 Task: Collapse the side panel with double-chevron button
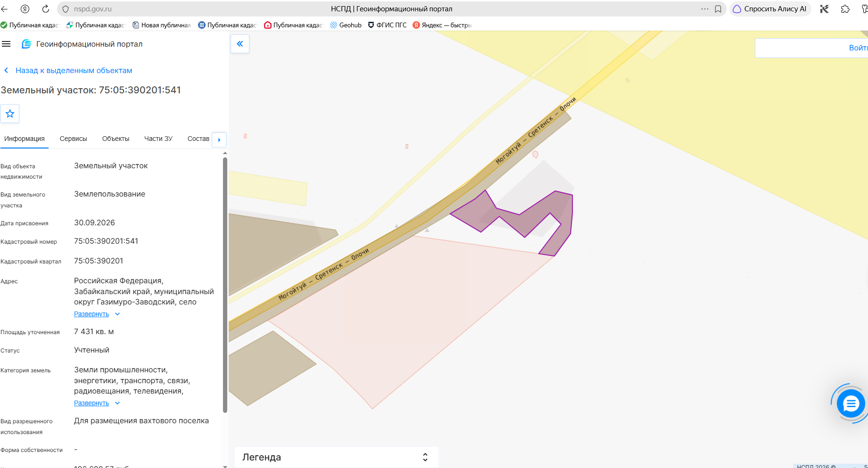[x=240, y=44]
